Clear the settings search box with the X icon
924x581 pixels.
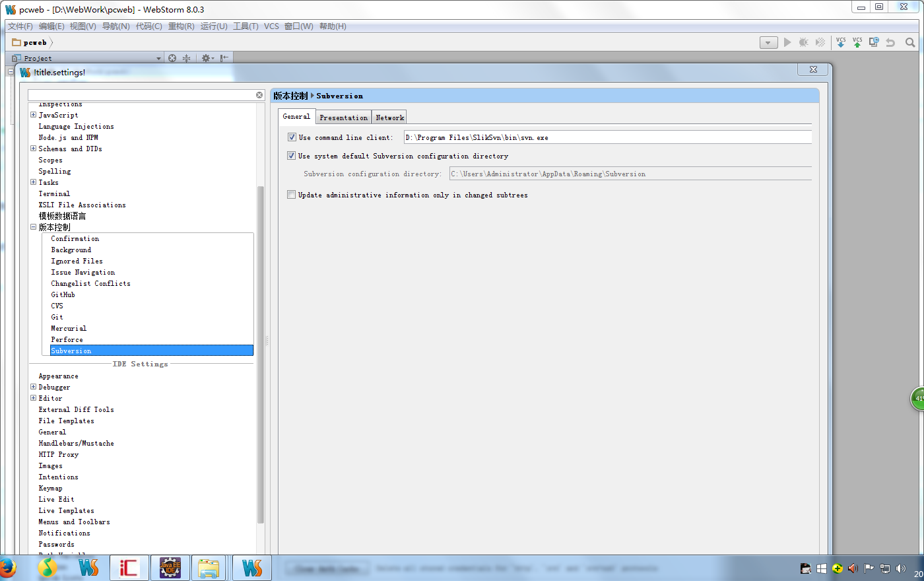259,95
